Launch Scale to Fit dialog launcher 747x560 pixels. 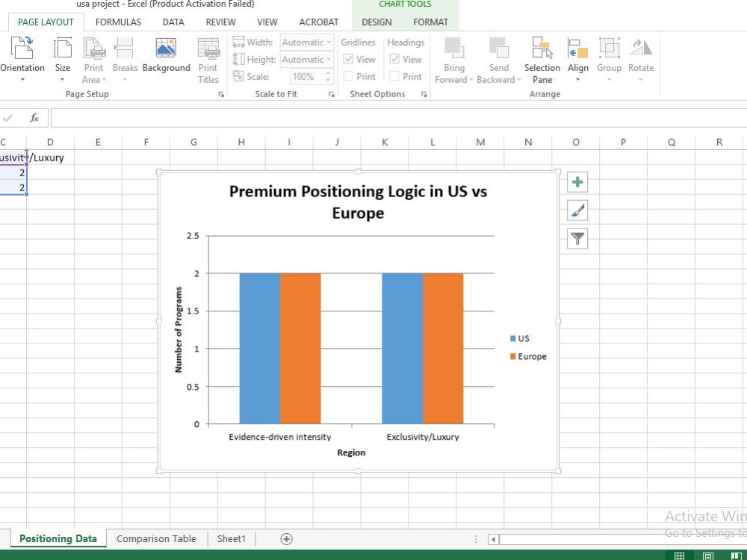332,94
